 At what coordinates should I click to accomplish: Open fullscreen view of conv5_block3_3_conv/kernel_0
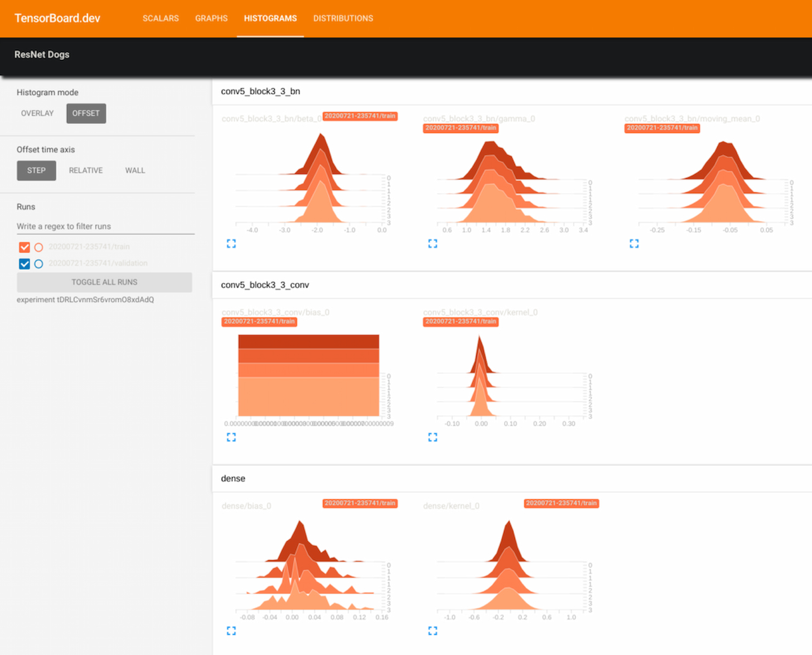click(432, 437)
